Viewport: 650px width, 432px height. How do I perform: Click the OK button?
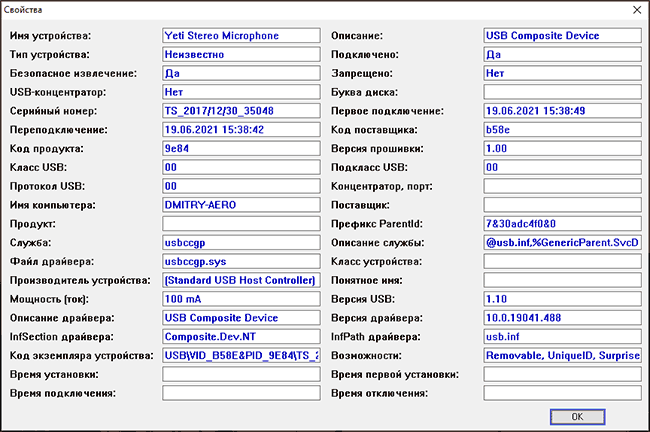577,417
